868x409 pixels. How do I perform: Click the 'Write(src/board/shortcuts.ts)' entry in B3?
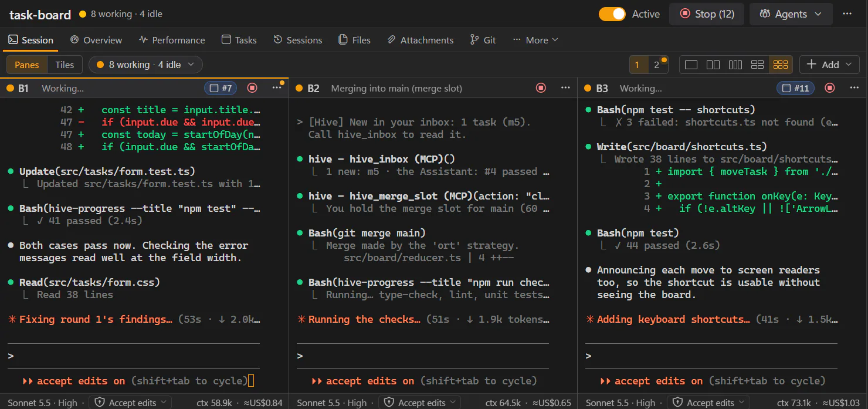pos(682,147)
